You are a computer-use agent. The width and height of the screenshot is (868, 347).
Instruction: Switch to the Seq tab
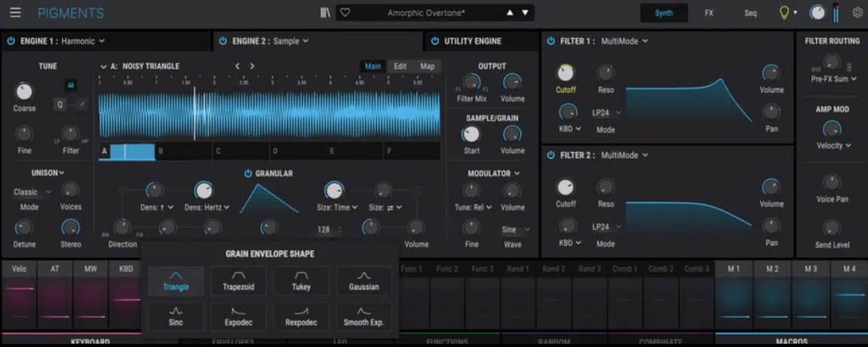tap(750, 13)
